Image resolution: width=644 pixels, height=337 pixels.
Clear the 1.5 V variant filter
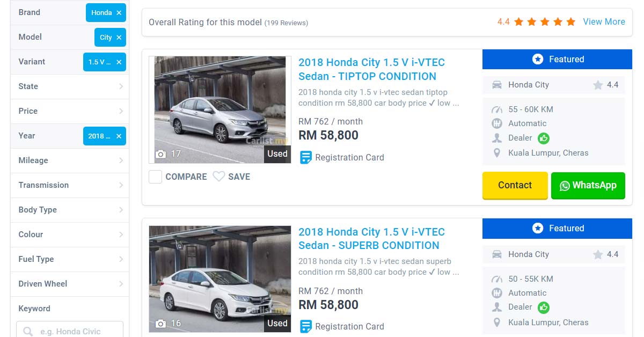click(119, 62)
